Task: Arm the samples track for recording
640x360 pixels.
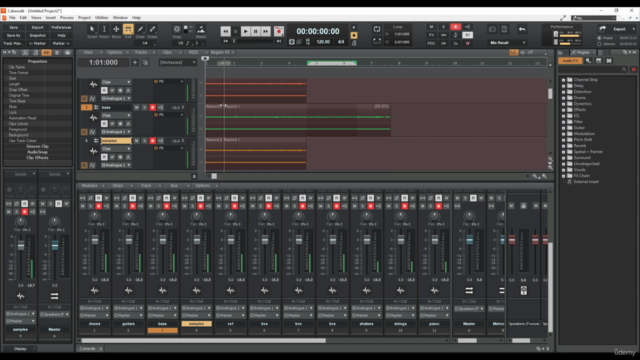Action: point(153,141)
